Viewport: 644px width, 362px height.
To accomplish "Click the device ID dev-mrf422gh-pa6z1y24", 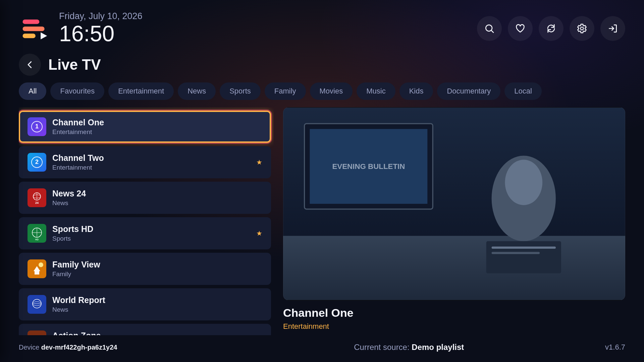I will click(79, 347).
